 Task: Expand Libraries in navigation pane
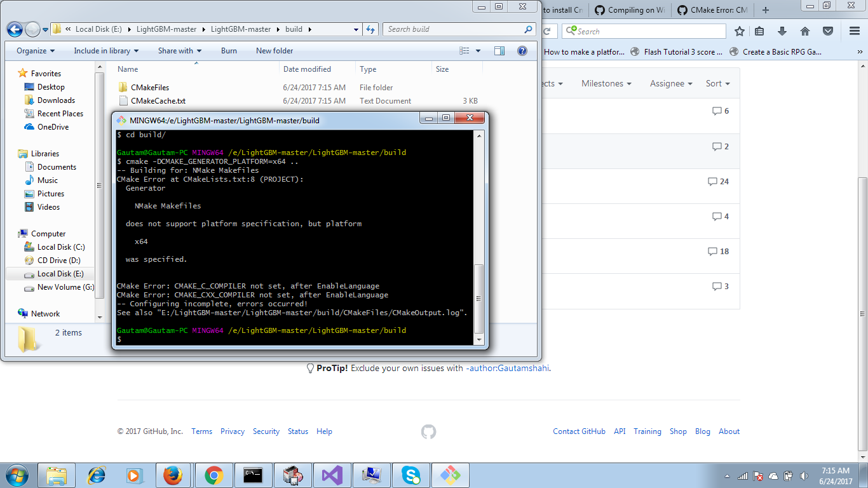click(45, 154)
